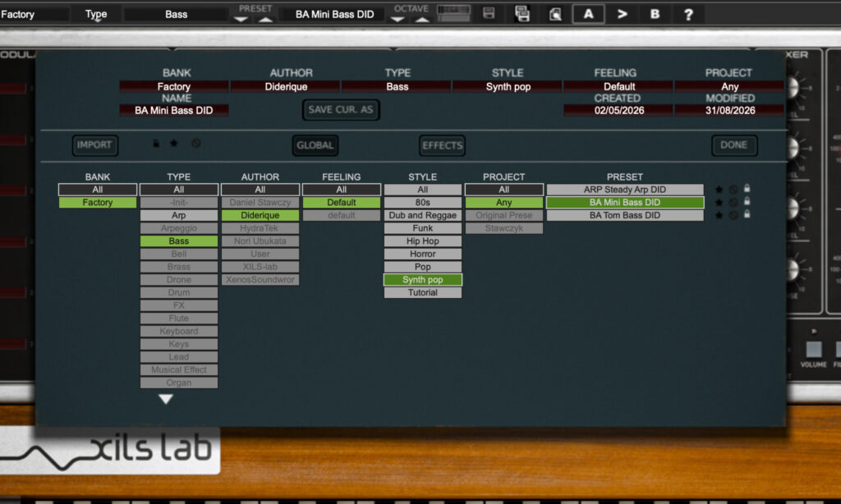Select Arp in the TYPE column
This screenshot has height=504, width=841.
tap(178, 215)
